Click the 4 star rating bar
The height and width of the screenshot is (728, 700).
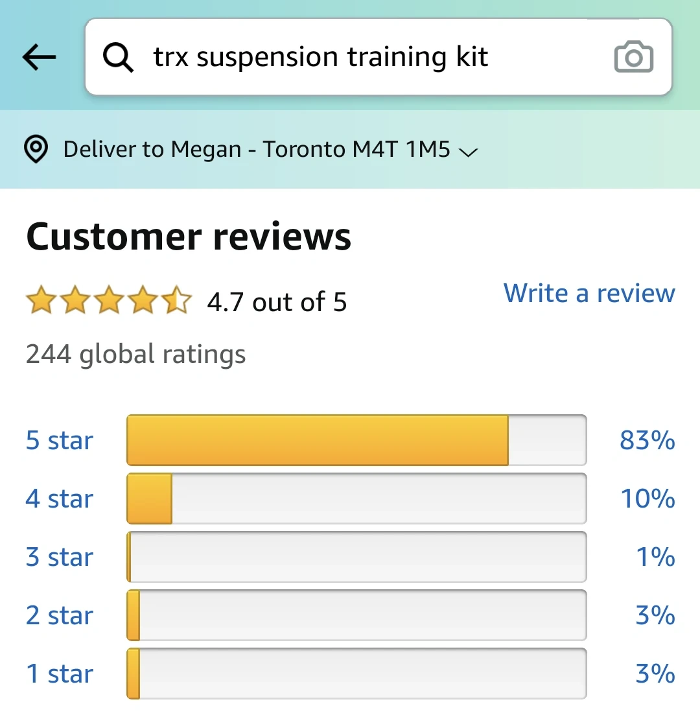point(356,499)
